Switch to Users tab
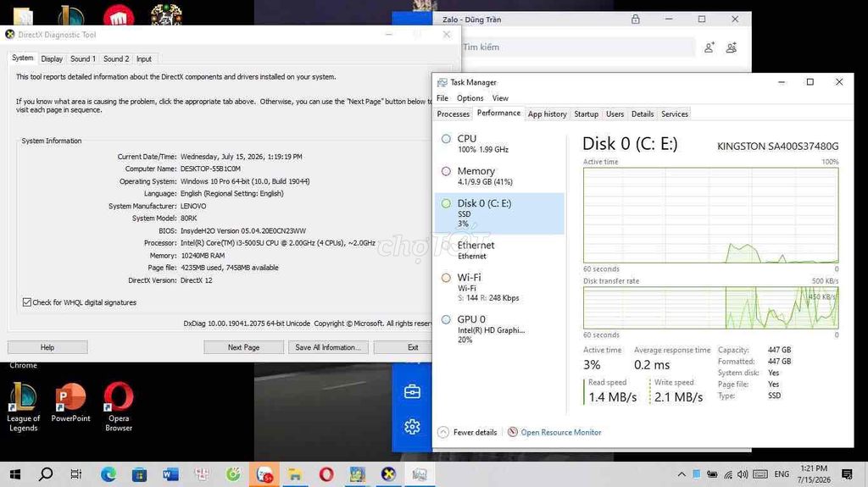Screen dimensions: 868x487 pos(615,114)
